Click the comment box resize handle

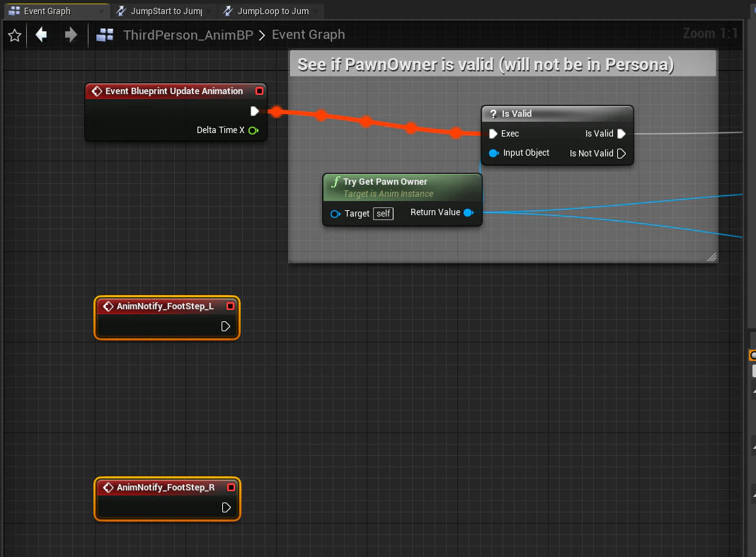click(x=711, y=257)
